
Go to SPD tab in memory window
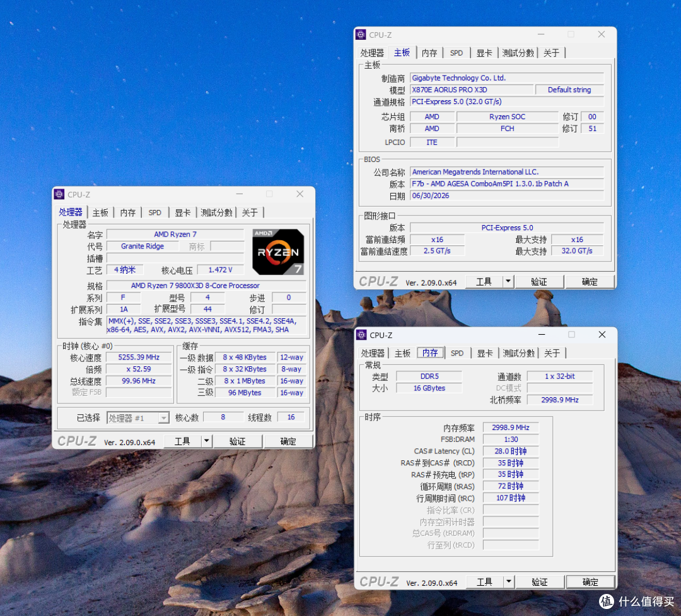[457, 353]
